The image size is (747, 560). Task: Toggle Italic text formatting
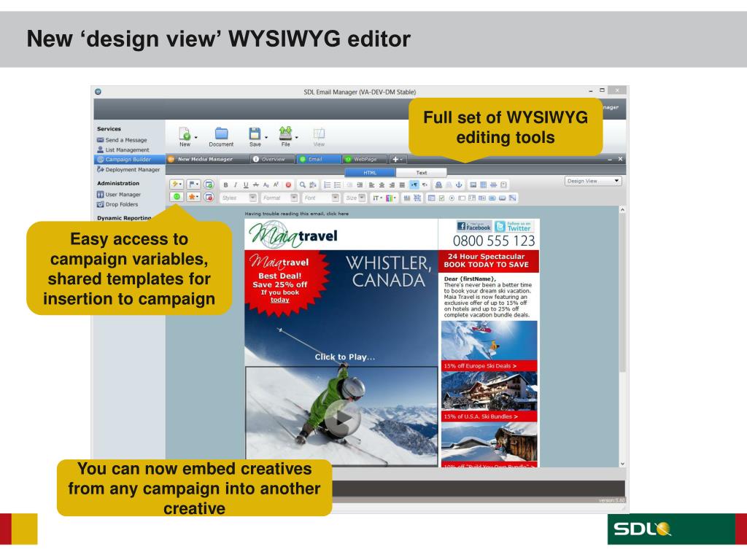[x=236, y=184]
